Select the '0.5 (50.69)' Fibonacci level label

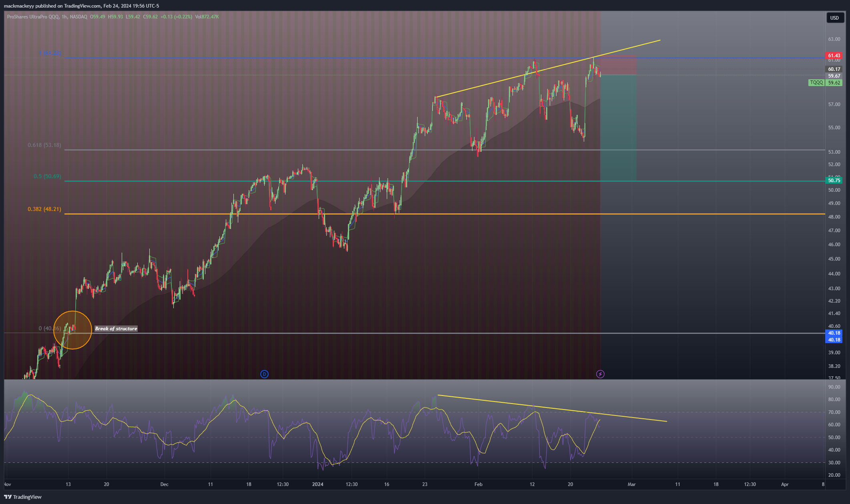tap(47, 176)
